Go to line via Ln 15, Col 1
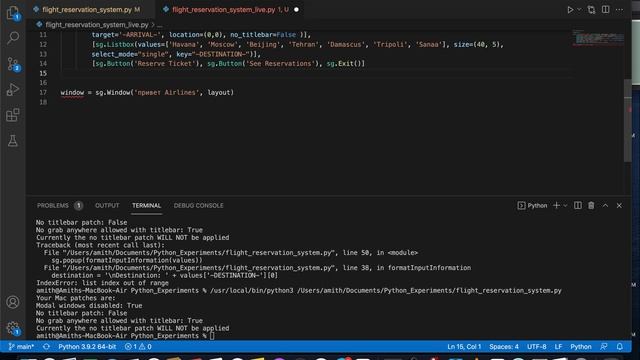 pyautogui.click(x=464, y=347)
